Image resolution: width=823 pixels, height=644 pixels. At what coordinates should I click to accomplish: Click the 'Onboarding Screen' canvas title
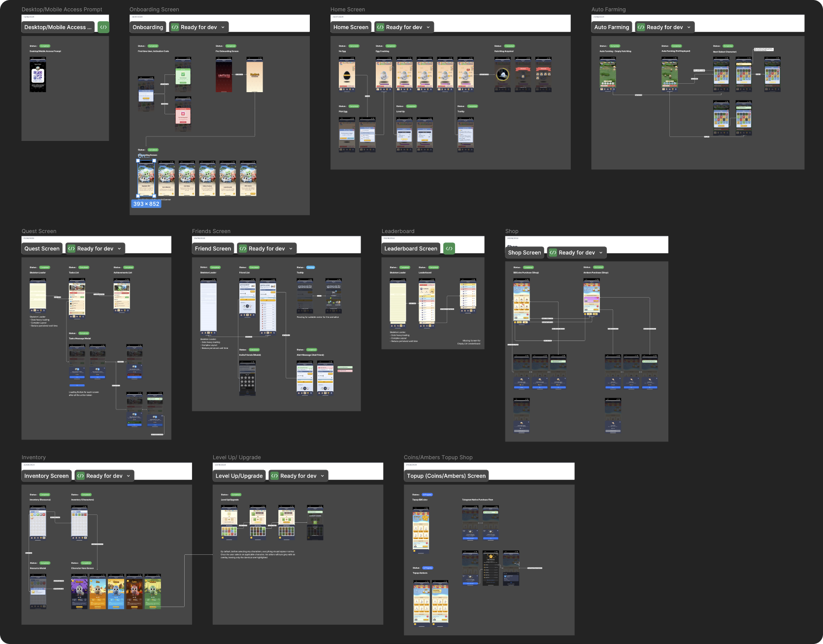pos(154,9)
